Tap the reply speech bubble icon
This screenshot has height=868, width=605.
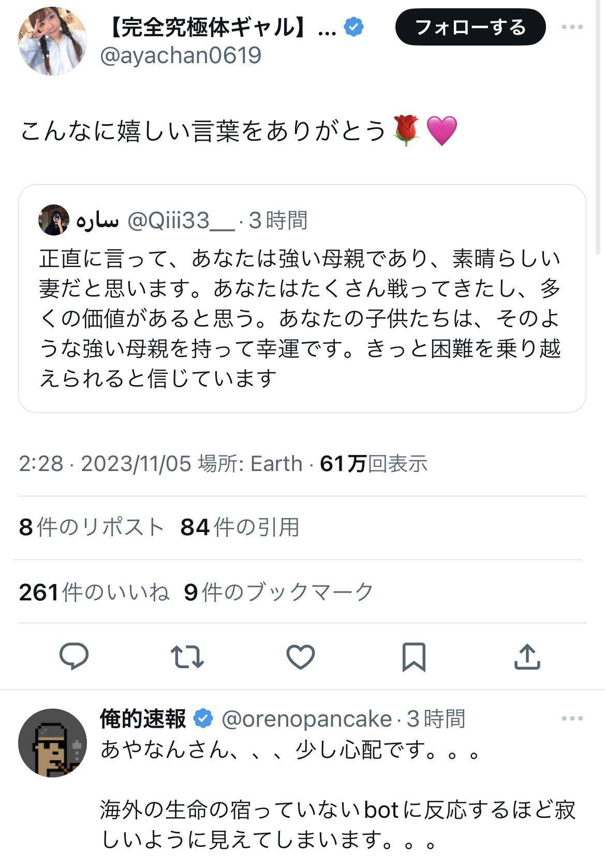click(74, 656)
